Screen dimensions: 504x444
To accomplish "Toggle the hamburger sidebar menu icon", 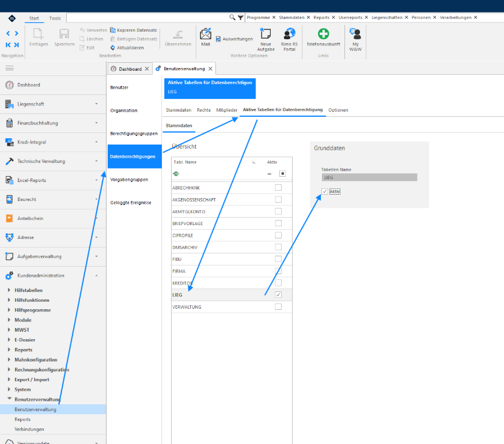I will tap(10, 68).
